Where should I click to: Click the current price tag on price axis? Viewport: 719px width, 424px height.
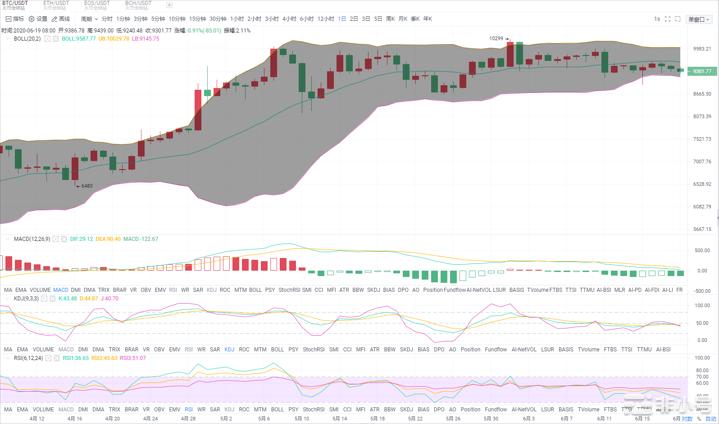[702, 71]
